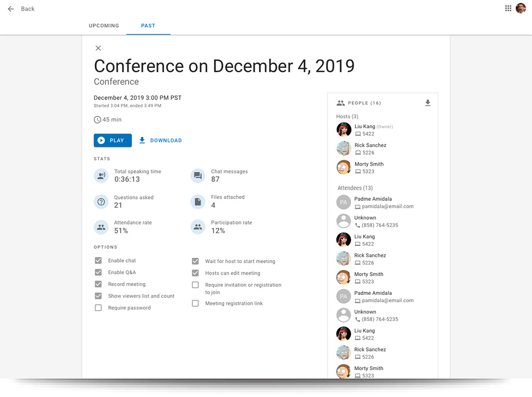Click the Attendance rate icon
This screenshot has width=532, height=397.
point(101,227)
